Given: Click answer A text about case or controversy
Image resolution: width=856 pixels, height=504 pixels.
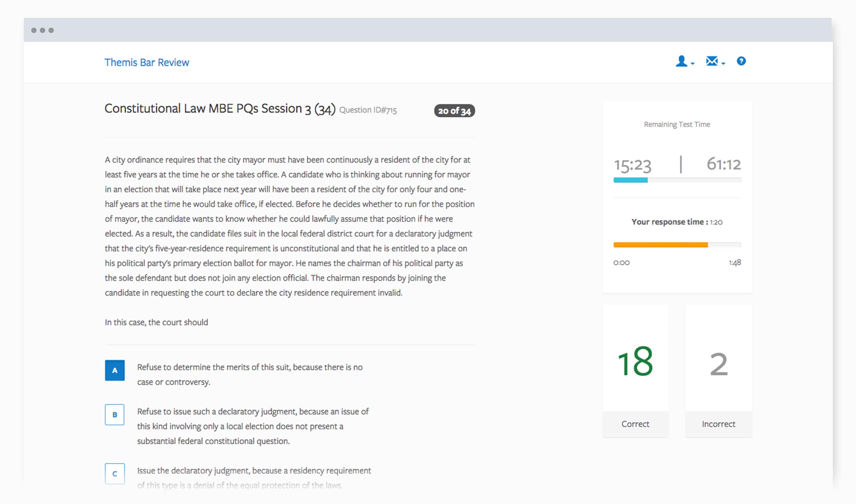Looking at the screenshot, I should click(250, 375).
